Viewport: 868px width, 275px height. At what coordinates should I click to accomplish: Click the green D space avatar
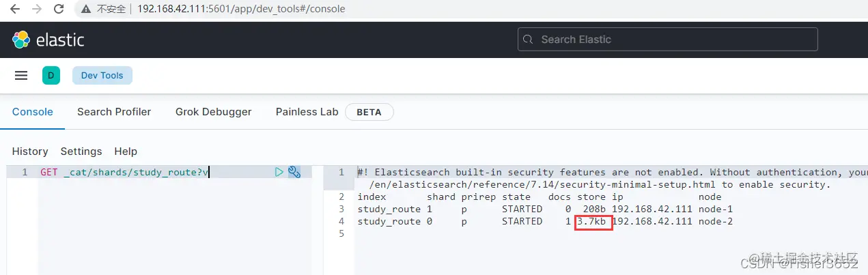click(51, 76)
